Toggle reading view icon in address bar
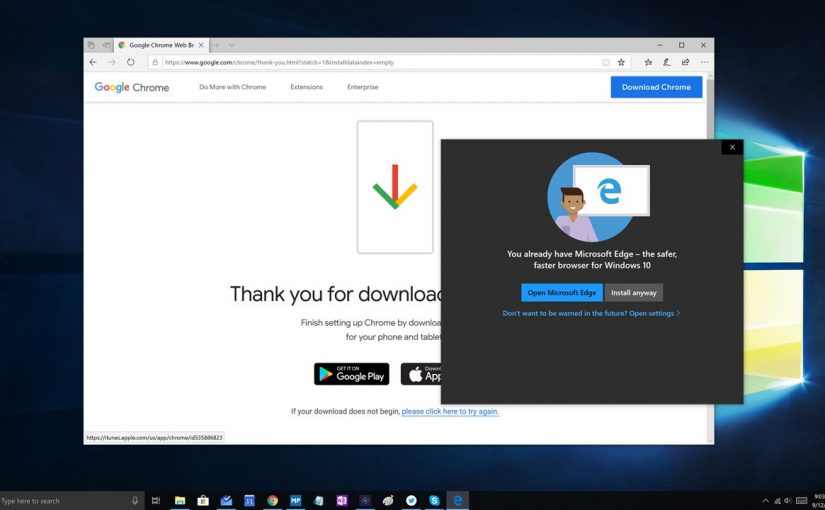Screen dimensions: 825x510 coord(606,62)
